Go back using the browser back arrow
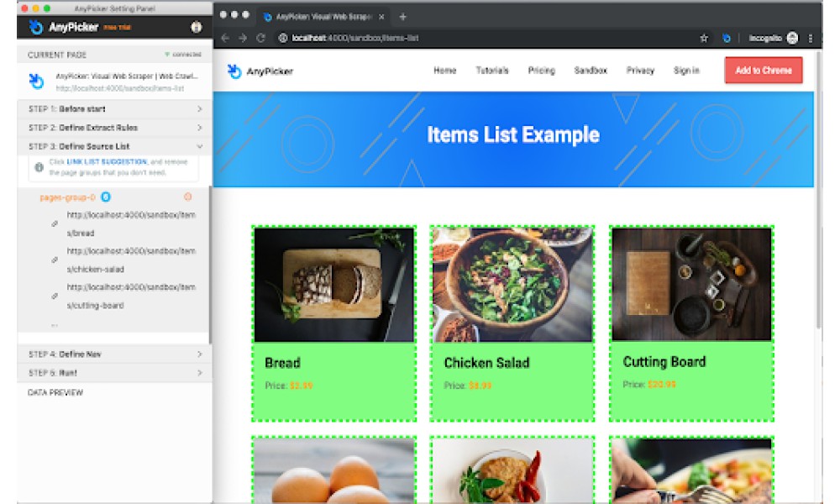The height and width of the screenshot is (504, 840). [x=225, y=38]
